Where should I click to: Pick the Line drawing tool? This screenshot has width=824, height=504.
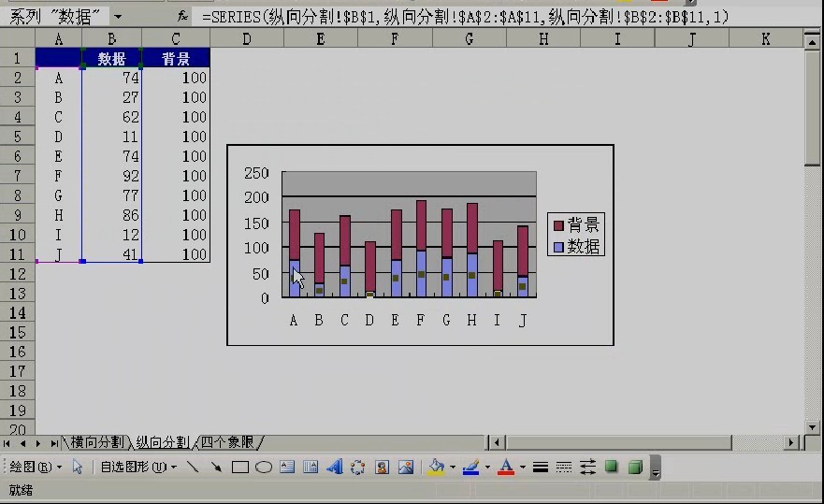coord(193,467)
